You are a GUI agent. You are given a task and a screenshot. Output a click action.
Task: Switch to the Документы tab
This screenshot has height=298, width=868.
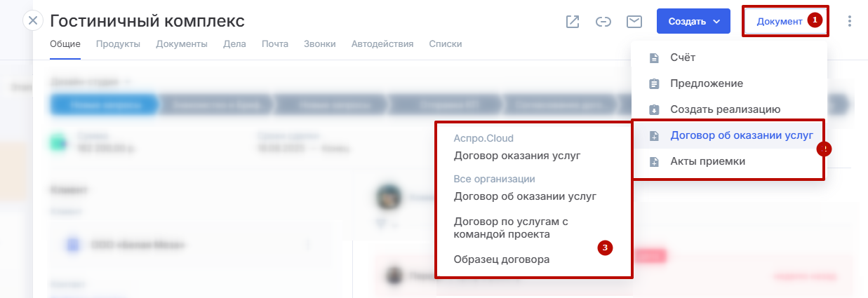pyautogui.click(x=181, y=44)
